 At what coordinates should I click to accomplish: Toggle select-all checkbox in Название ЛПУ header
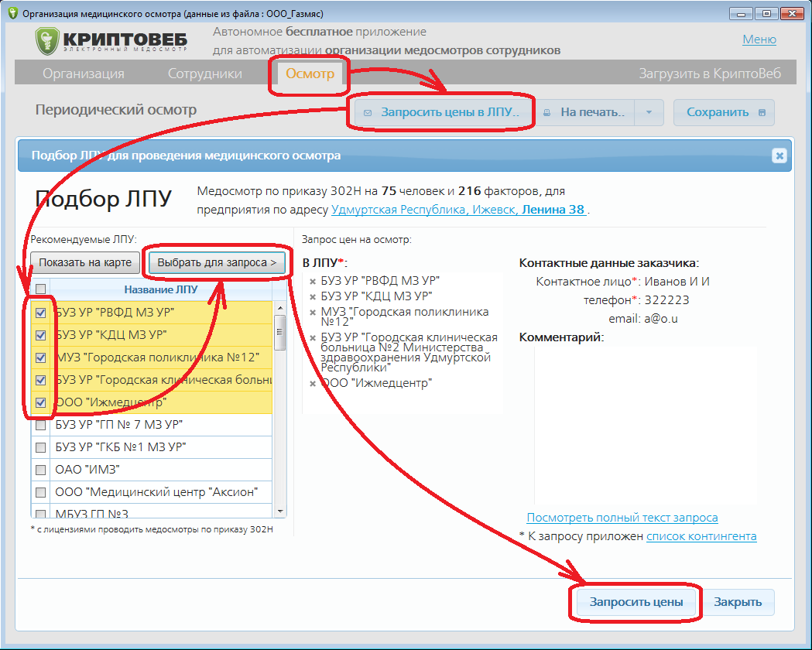[41, 289]
